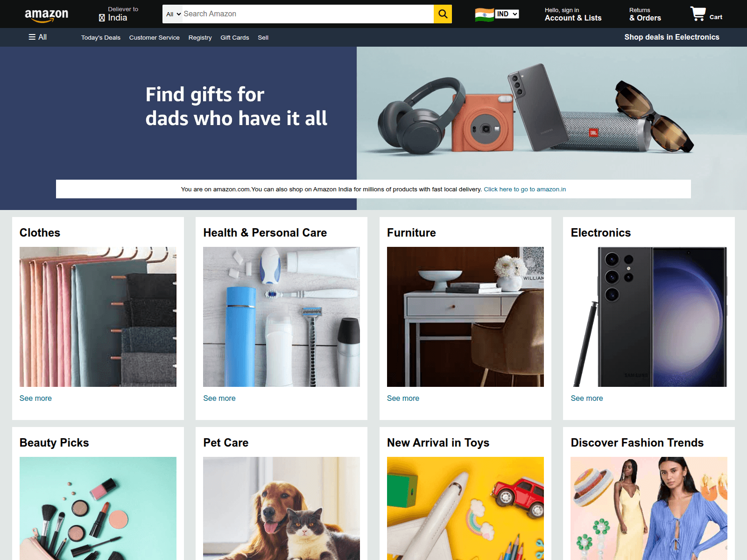747x560 pixels.
Task: Expand the All search category dropdown
Action: pos(173,14)
